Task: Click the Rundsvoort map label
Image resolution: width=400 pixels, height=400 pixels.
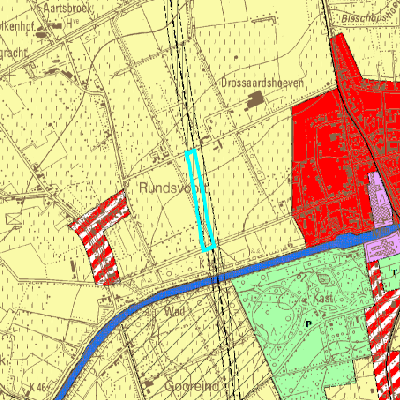Action: 173,188
